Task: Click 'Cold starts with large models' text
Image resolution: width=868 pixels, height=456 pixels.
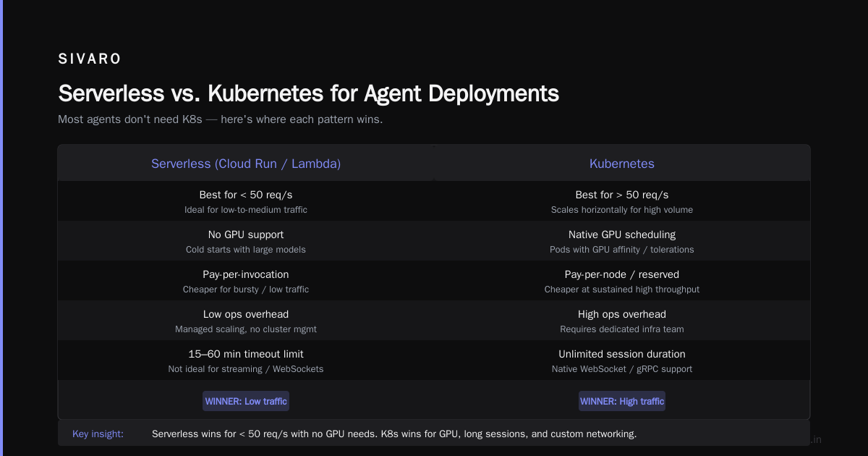Action: click(x=246, y=250)
